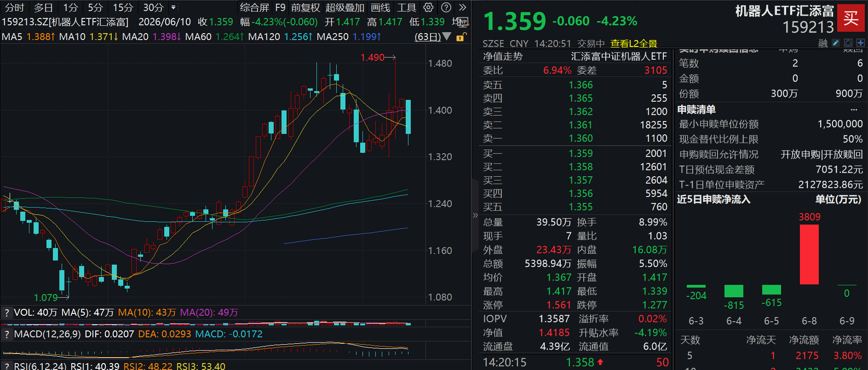Click the 换手 turnover value 8.99%
The image size is (868, 370).
653,222
